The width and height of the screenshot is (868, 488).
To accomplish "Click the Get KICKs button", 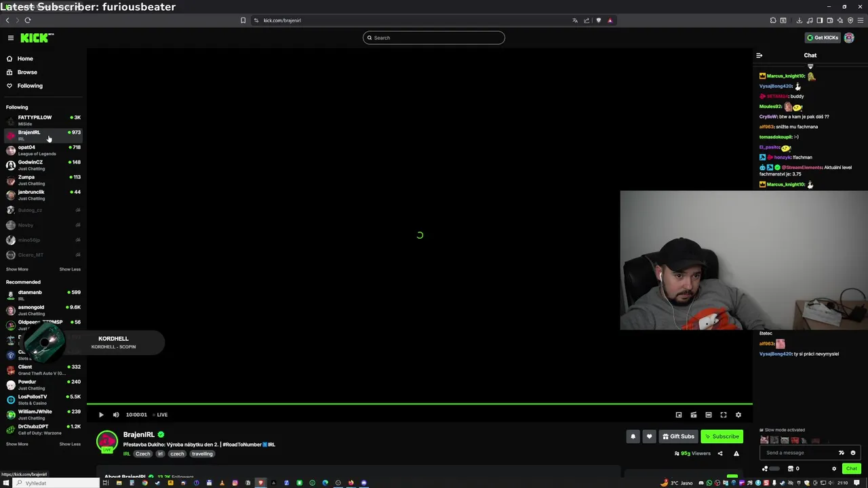I will click(x=823, y=38).
